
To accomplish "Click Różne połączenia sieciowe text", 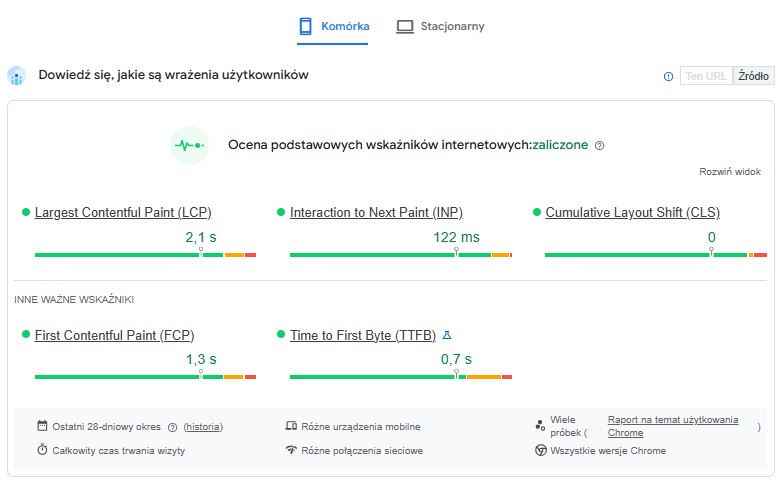I will (362, 451).
